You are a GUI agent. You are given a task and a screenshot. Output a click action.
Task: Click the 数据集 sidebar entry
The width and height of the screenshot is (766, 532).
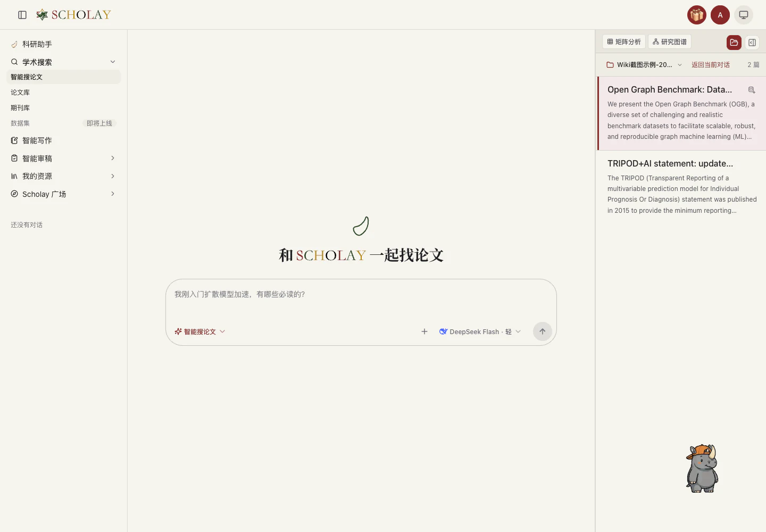[x=20, y=123]
